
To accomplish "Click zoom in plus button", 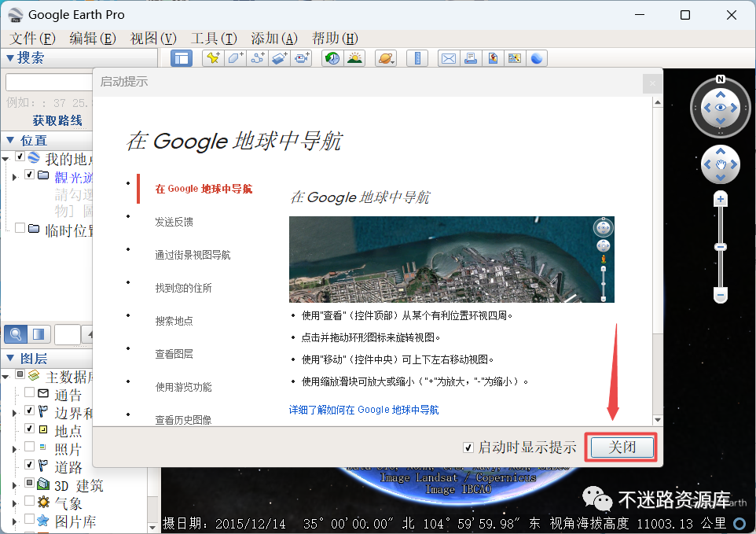I will click(721, 199).
